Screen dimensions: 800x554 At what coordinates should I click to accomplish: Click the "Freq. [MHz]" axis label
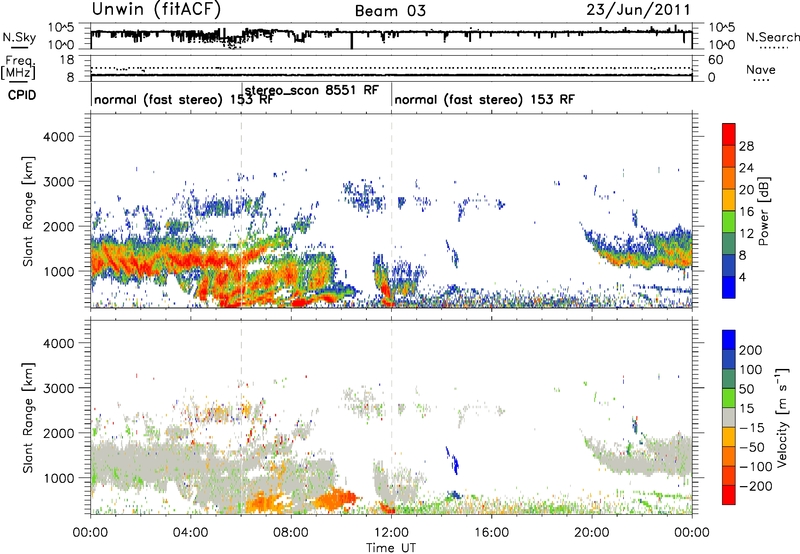(19, 67)
